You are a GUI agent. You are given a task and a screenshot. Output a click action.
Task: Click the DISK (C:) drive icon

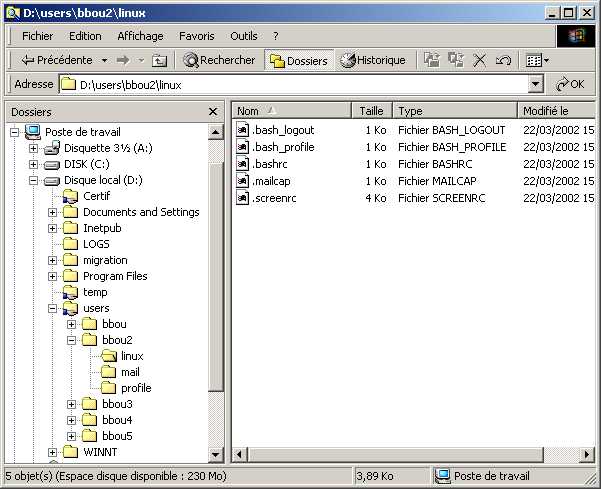click(52, 165)
